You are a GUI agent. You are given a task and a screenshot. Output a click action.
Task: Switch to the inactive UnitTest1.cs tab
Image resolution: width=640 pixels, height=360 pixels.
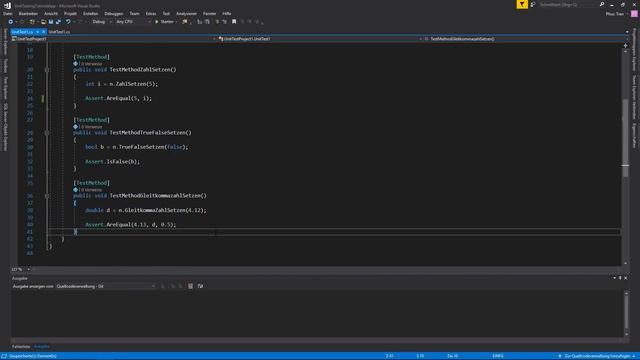tap(59, 32)
